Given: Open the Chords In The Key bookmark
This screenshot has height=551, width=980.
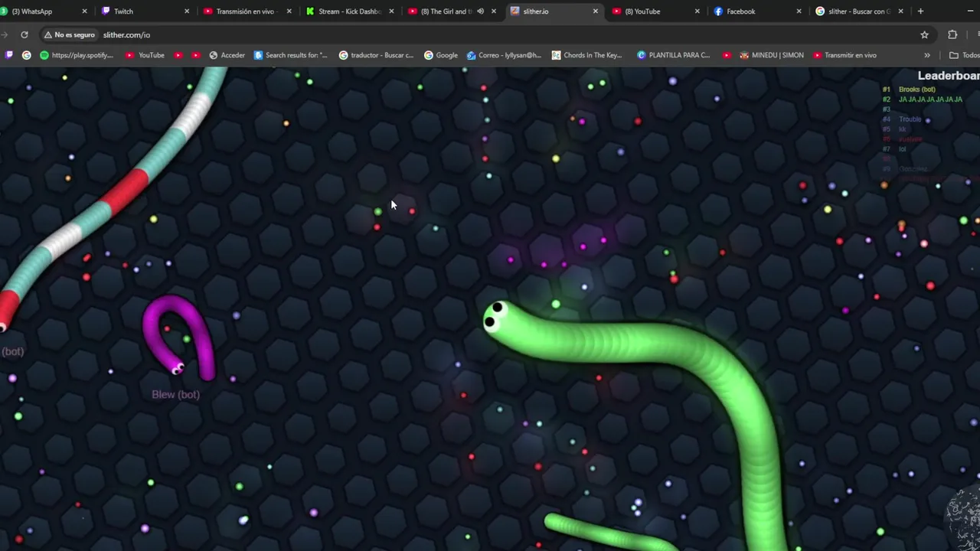Looking at the screenshot, I should tap(587, 55).
